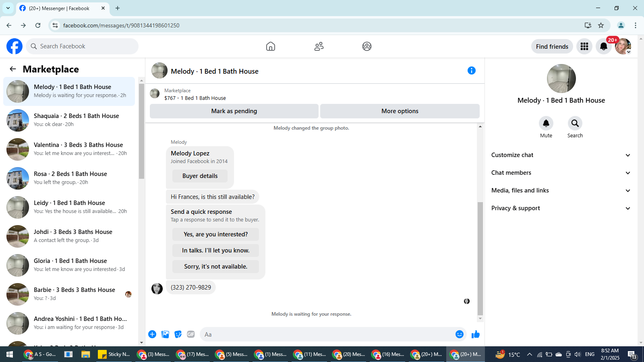This screenshot has width=644, height=362.
Task: Expand Media, files and links section
Action: 561,190
